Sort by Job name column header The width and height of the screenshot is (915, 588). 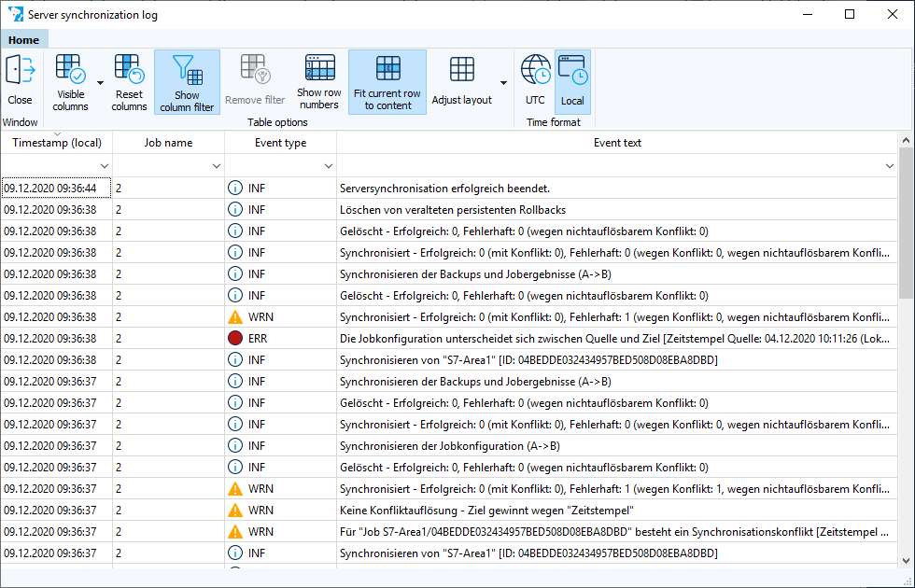168,143
